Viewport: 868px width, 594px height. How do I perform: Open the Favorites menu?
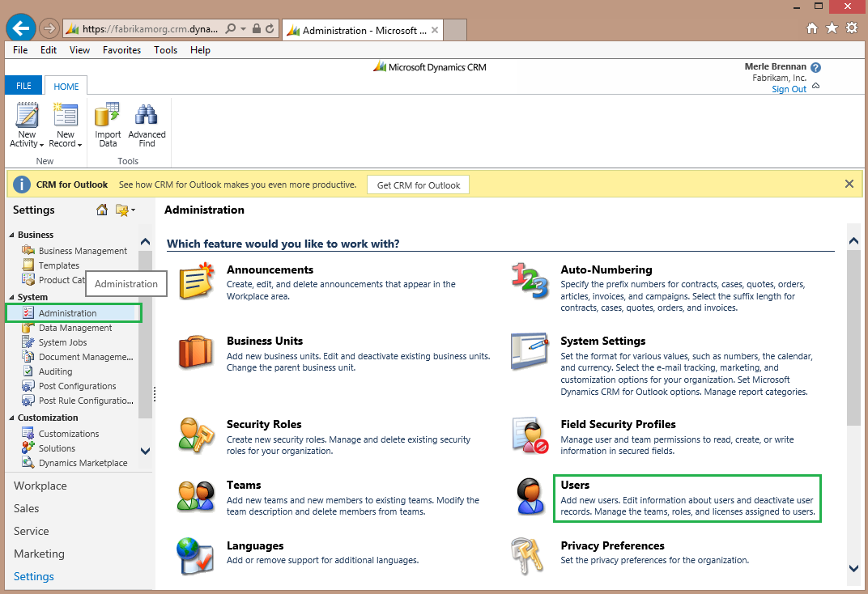[x=121, y=50]
